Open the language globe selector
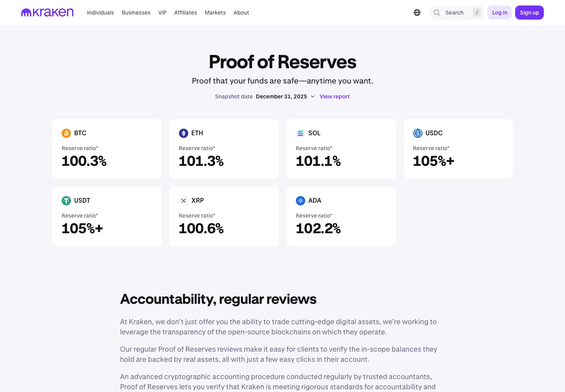This screenshot has height=392, width=565. point(417,13)
